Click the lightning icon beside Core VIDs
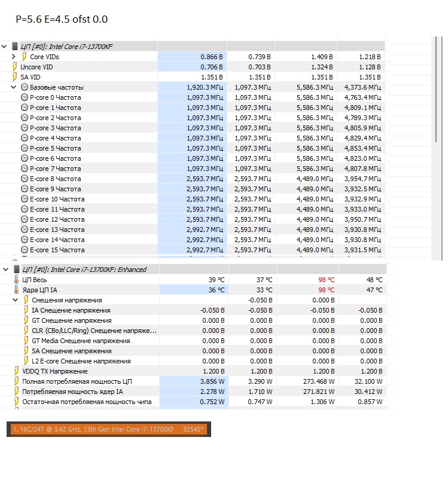The height and width of the screenshot is (486, 448). (24, 56)
